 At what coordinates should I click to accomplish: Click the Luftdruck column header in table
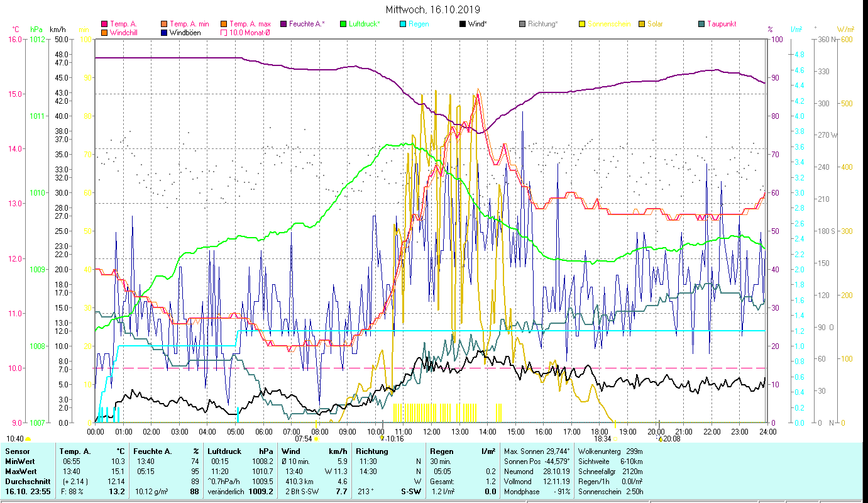click(x=224, y=451)
